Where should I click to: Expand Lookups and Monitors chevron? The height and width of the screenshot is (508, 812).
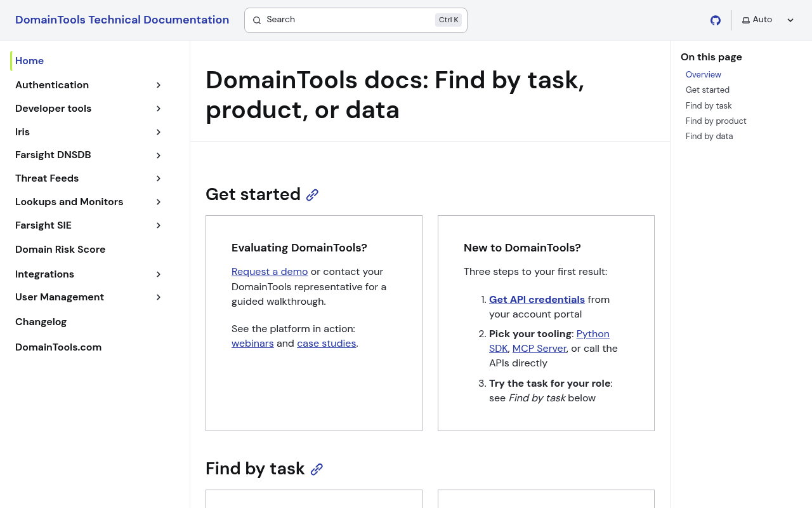(159, 202)
